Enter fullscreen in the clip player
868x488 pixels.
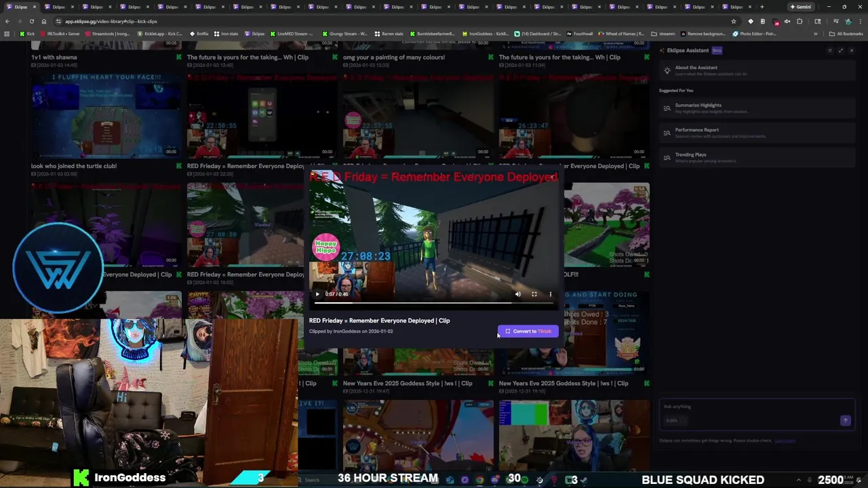tap(534, 294)
